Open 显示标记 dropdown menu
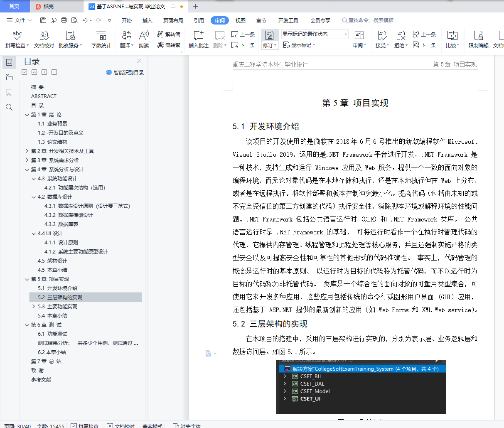The image size is (504, 428). [299, 45]
